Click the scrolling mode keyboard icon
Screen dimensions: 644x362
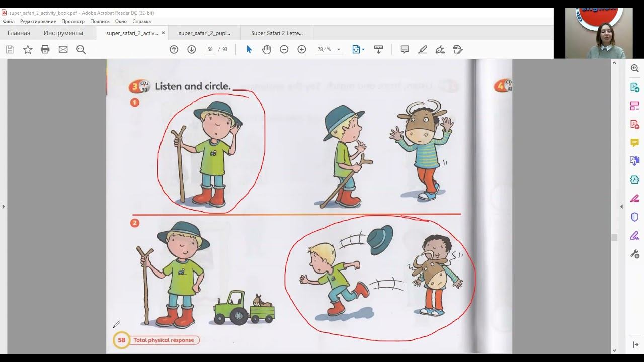click(x=379, y=49)
